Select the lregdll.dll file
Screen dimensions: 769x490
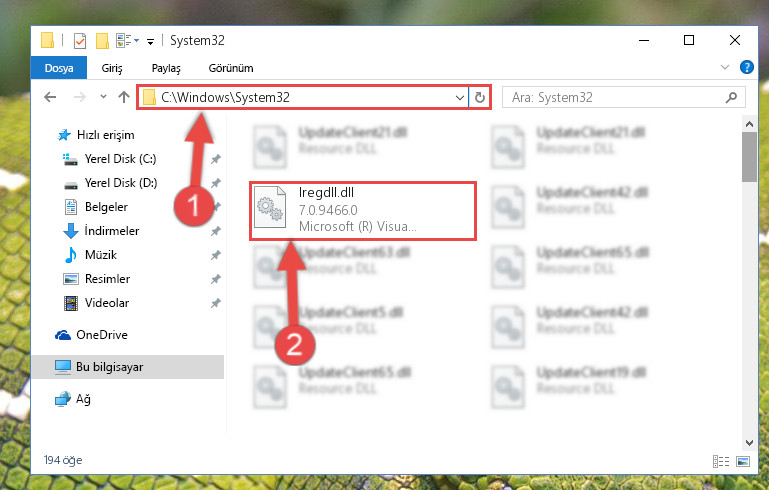click(362, 210)
